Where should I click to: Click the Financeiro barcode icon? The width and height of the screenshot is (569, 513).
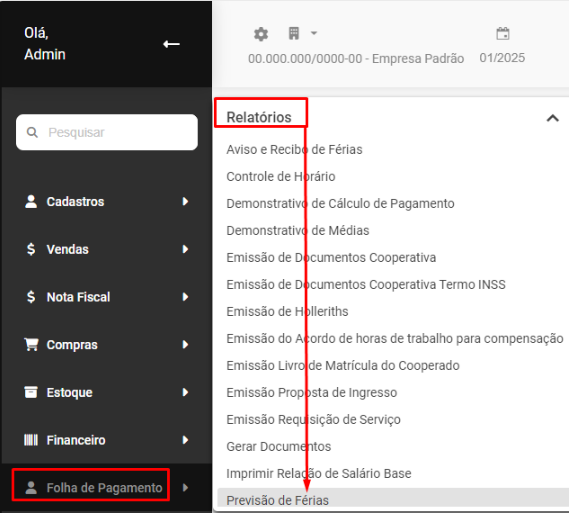click(x=31, y=440)
